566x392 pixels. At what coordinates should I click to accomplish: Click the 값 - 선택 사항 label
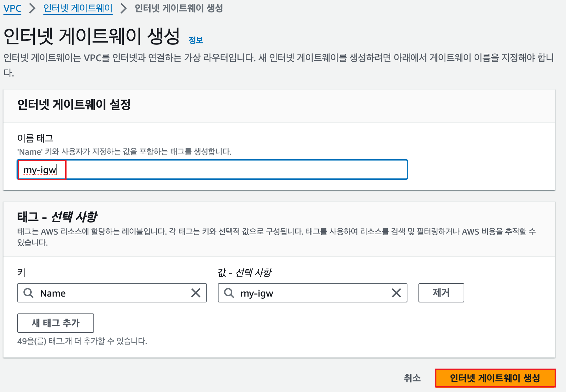pos(244,272)
